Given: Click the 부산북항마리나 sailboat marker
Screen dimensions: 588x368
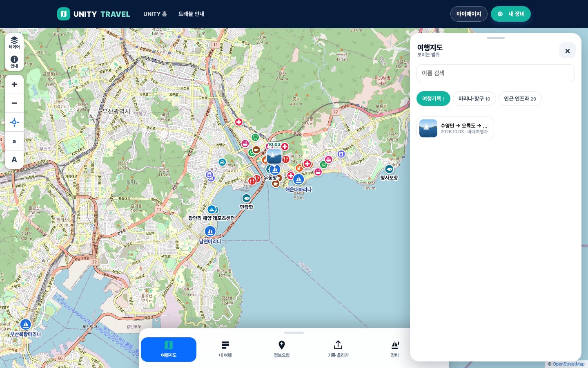Looking at the screenshot, I should coord(25,325).
